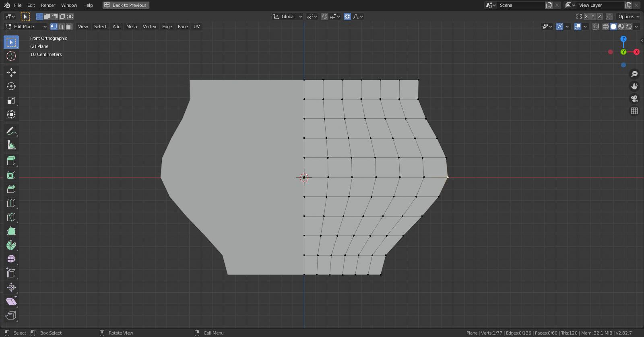644x337 pixels.
Task: Select the Poly Build tool
Action: (11, 231)
